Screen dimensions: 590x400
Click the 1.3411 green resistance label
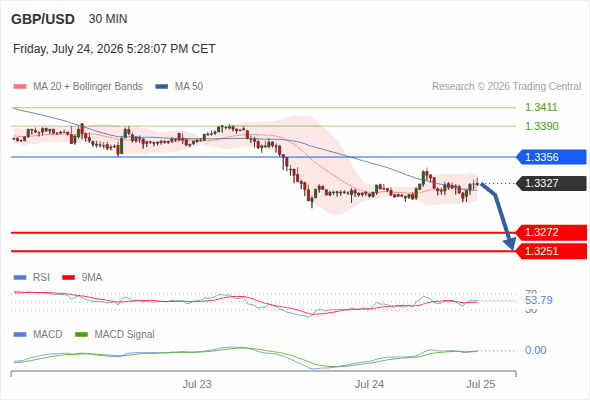point(541,108)
